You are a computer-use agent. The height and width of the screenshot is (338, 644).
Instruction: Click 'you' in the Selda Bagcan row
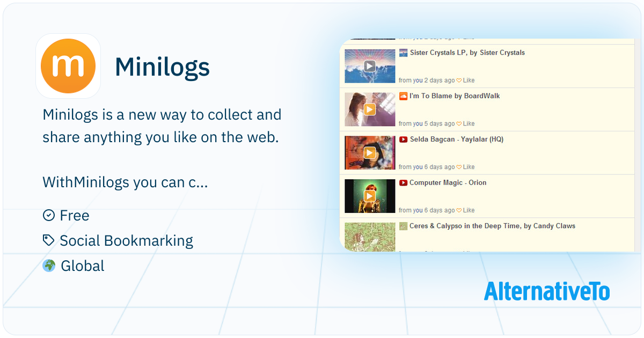click(x=418, y=167)
